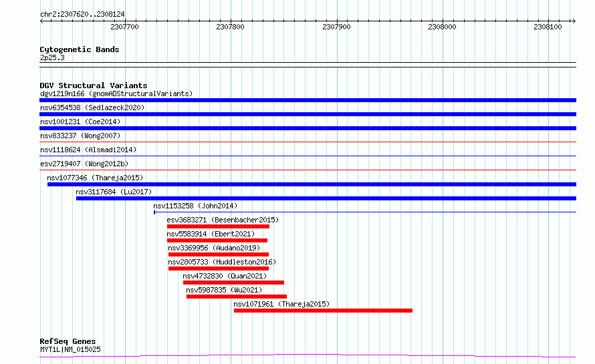Click long red bar of nsv1071961
The image size is (595, 364).
pos(324,311)
